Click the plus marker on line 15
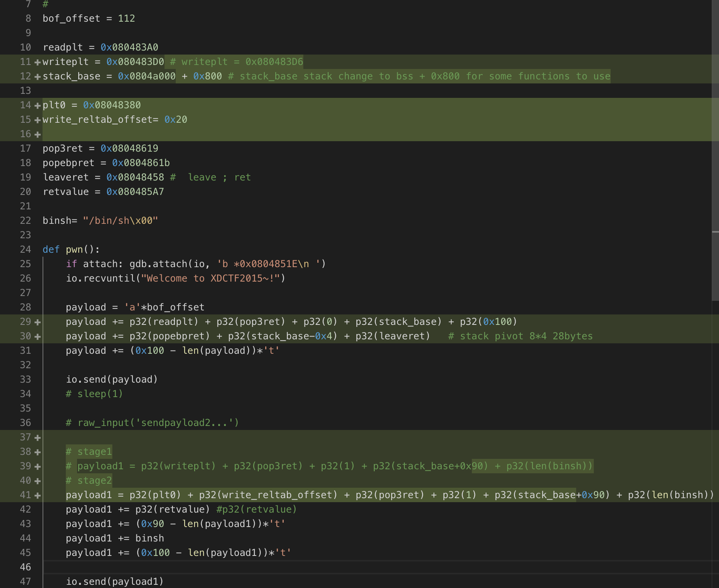Screen dimensions: 719x588 pyautogui.click(x=37, y=120)
